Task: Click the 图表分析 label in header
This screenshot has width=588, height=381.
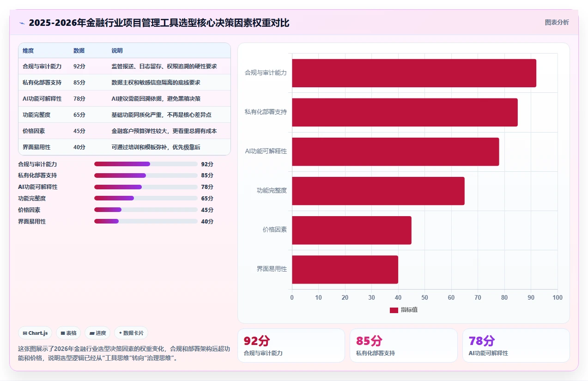Action: (x=557, y=22)
